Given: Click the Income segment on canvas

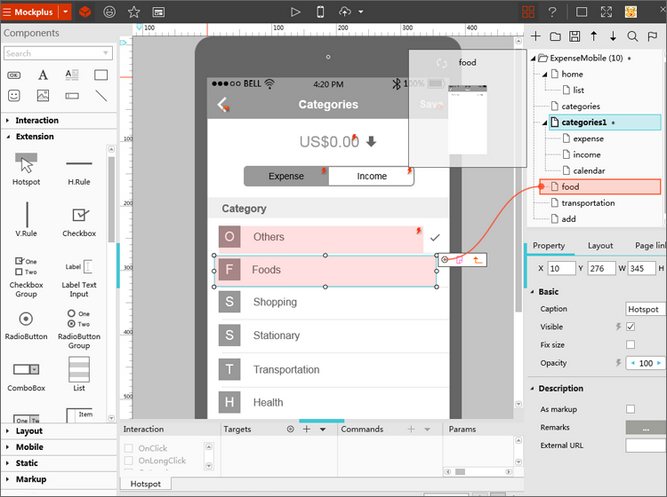Looking at the screenshot, I should [371, 176].
